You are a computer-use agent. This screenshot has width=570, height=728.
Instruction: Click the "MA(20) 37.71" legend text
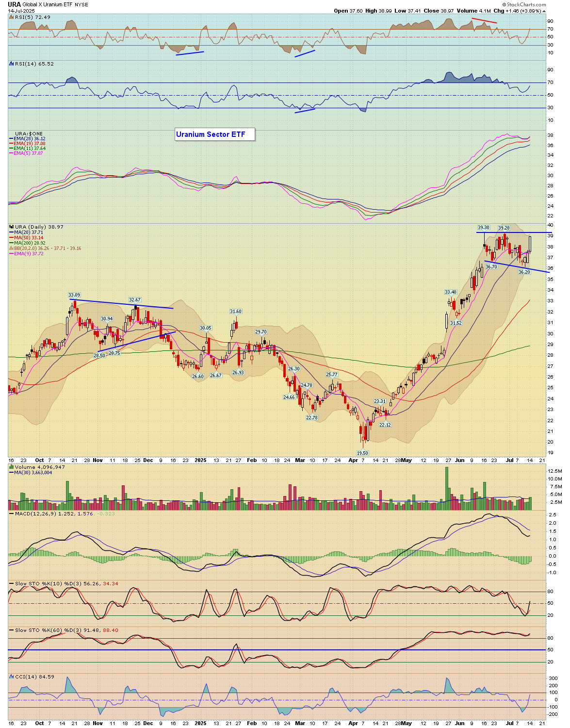pos(29,232)
